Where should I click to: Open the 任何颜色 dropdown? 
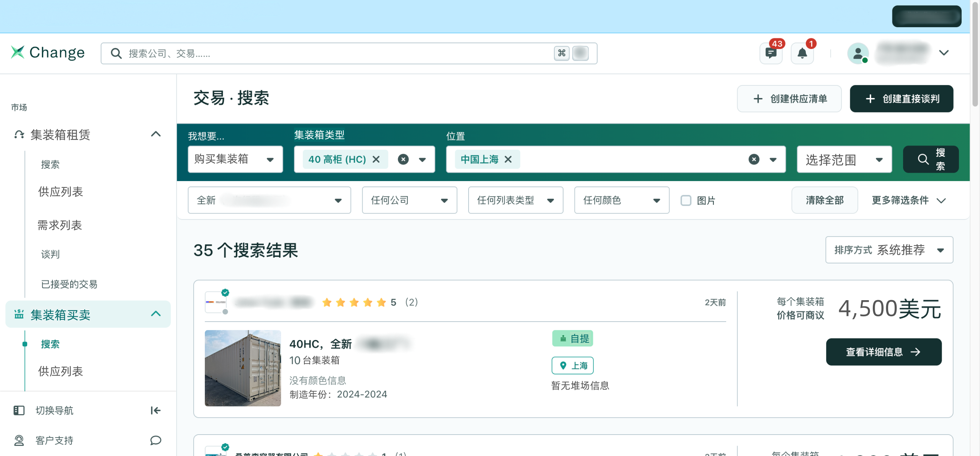click(x=621, y=200)
